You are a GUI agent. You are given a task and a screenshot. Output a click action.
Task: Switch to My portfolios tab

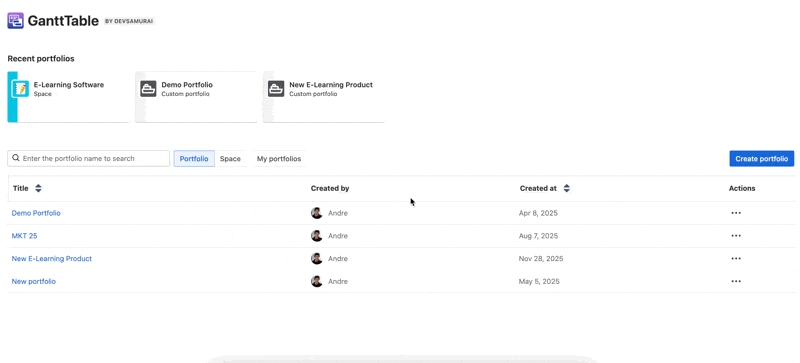pos(279,159)
